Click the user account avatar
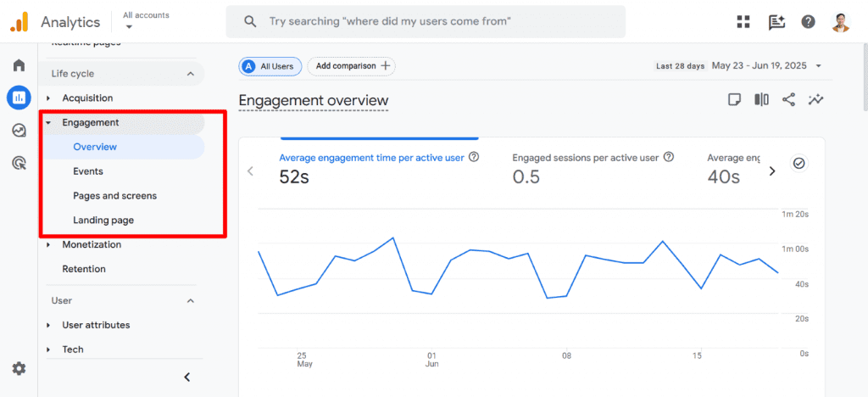This screenshot has width=868, height=397. click(840, 21)
